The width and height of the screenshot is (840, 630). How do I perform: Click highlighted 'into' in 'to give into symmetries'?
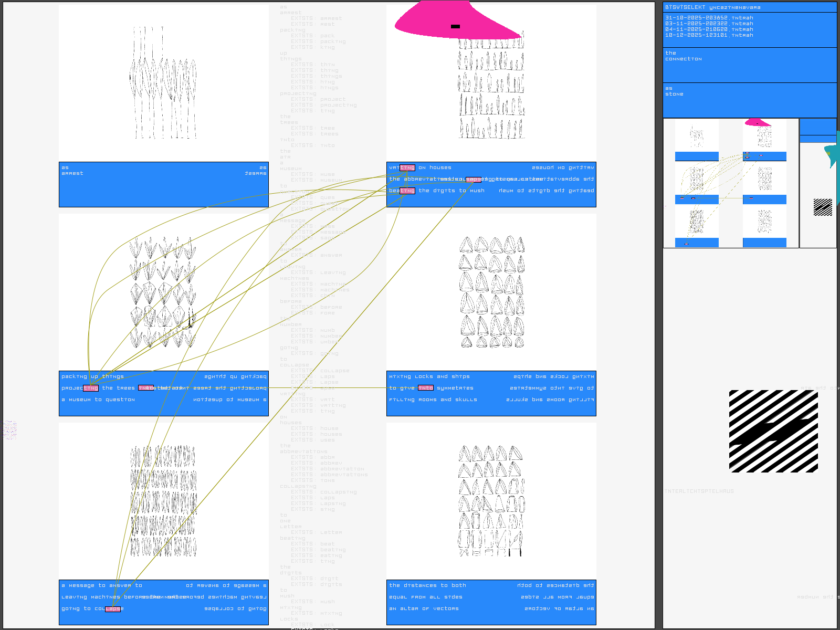coord(425,388)
